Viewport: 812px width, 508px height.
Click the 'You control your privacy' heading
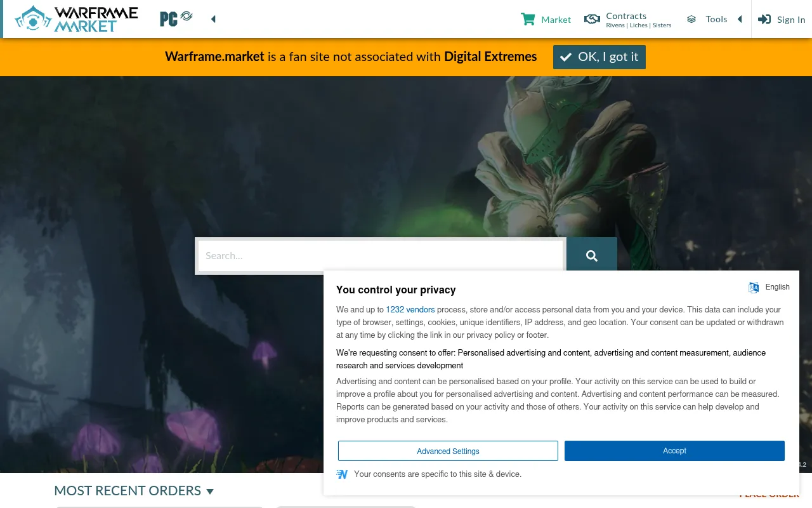coord(396,290)
